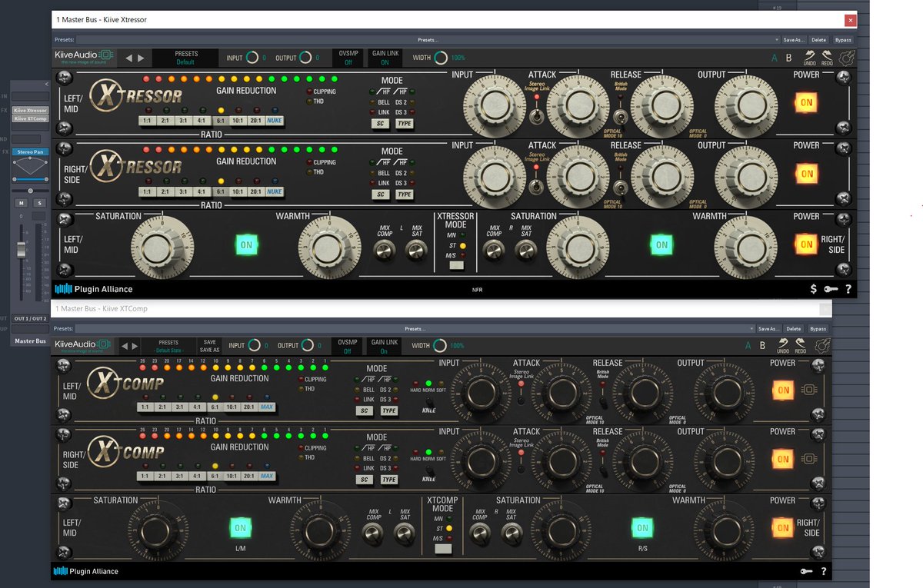The image size is (923, 588).
Task: Click the toolbar WIDTH knob in Xtressor
Action: coord(441,58)
